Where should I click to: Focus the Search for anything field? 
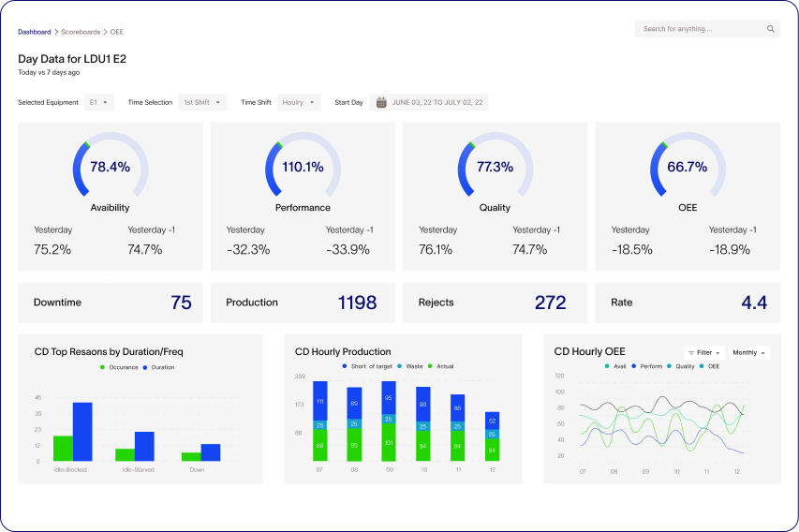707,29
